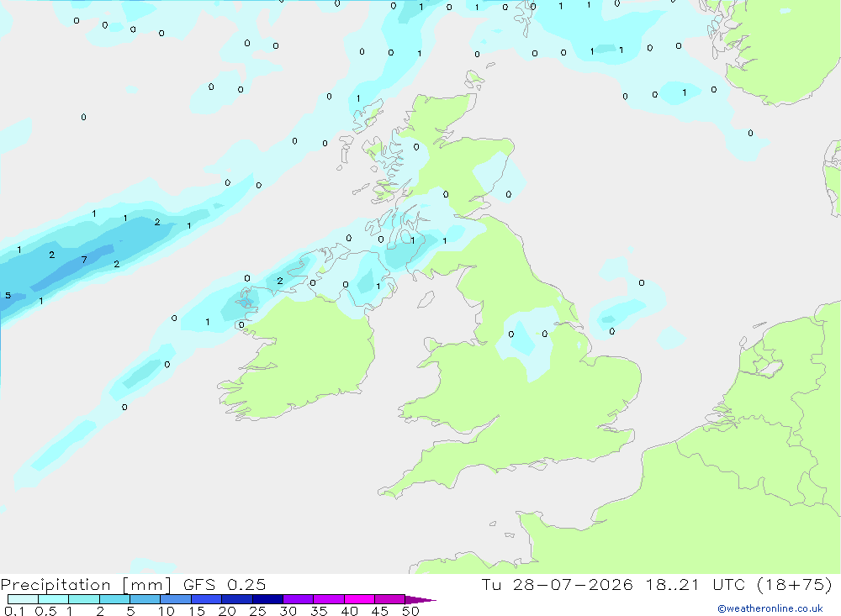Screen dimensions: 841x616
Task: Select the 15–20 mm legend swatch
Action: pos(206,599)
